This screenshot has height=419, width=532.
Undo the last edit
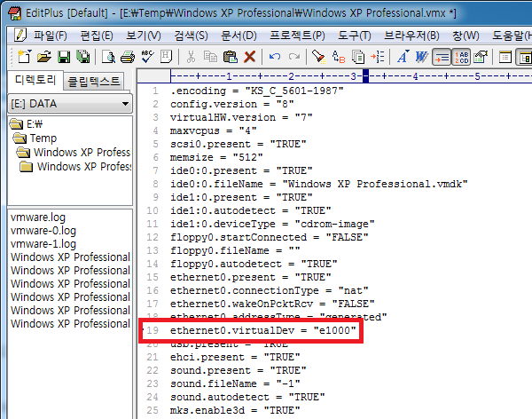(275, 57)
